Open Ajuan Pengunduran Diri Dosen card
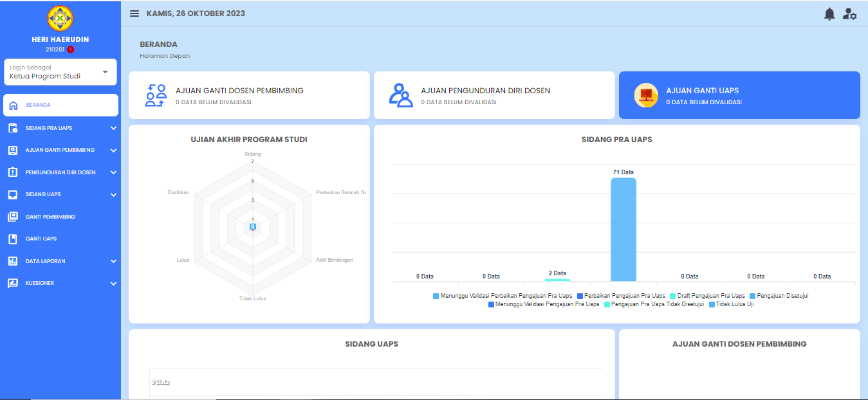The image size is (868, 400). pyautogui.click(x=494, y=95)
